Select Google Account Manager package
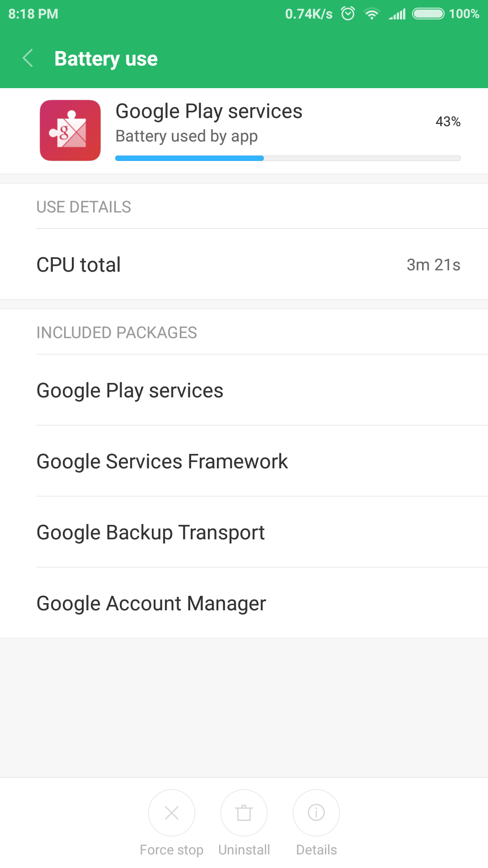This screenshot has height=868, width=488. click(x=151, y=603)
